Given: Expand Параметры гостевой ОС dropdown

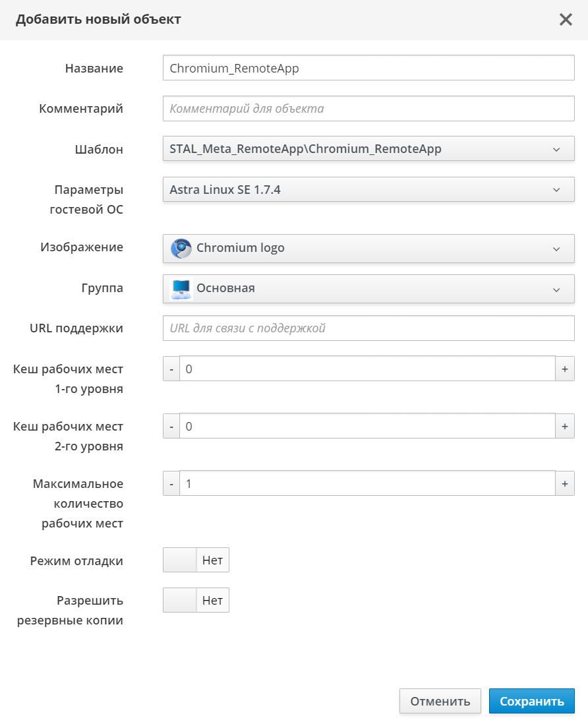Looking at the screenshot, I should pyautogui.click(x=368, y=190).
